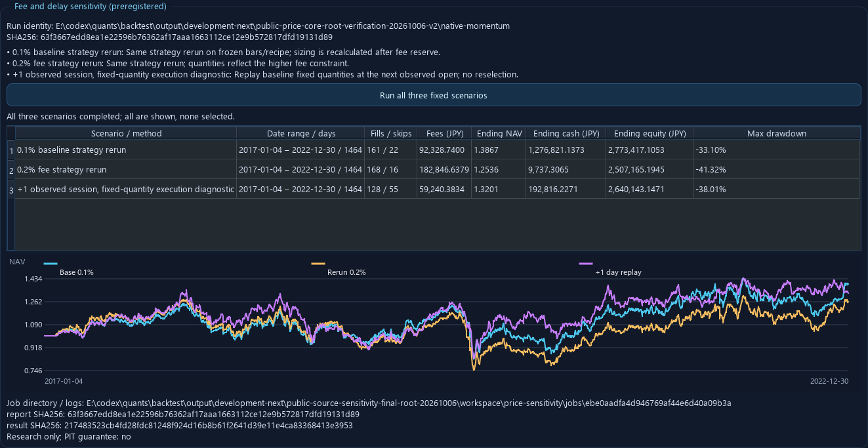
Task: Click the fills cell 161 / 22
Action: tap(391, 150)
